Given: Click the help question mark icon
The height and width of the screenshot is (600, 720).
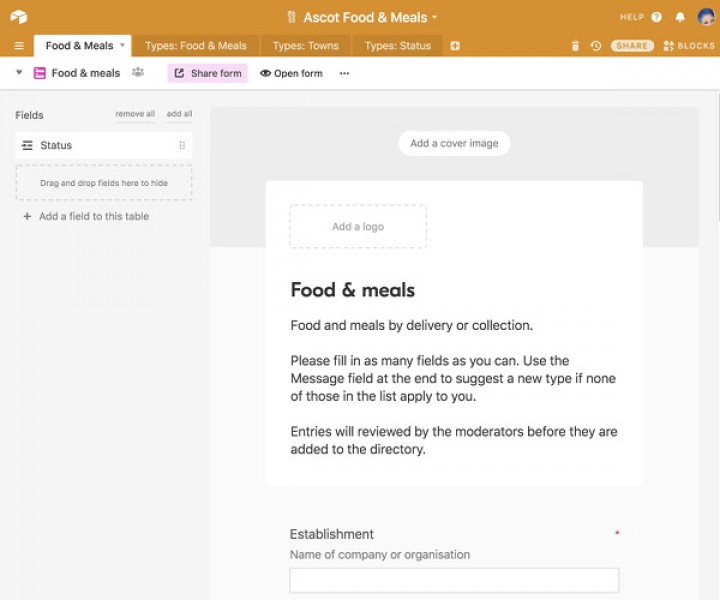Looking at the screenshot, I should [x=656, y=17].
